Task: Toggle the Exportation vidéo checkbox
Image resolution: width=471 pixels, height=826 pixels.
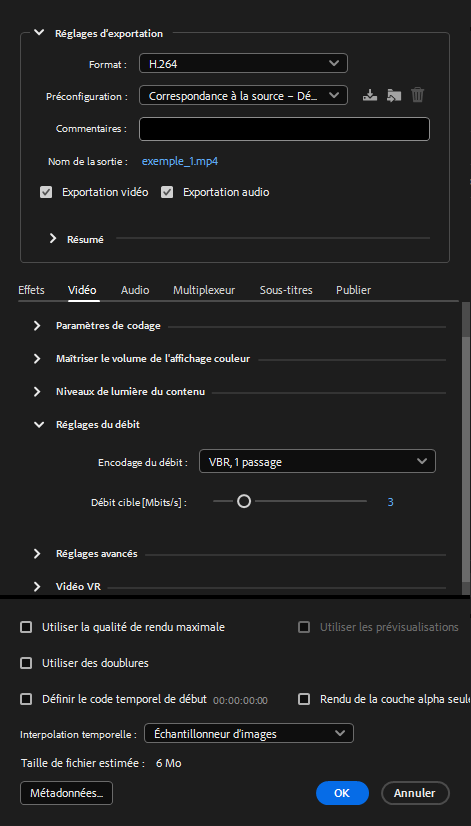Action: coord(46,192)
